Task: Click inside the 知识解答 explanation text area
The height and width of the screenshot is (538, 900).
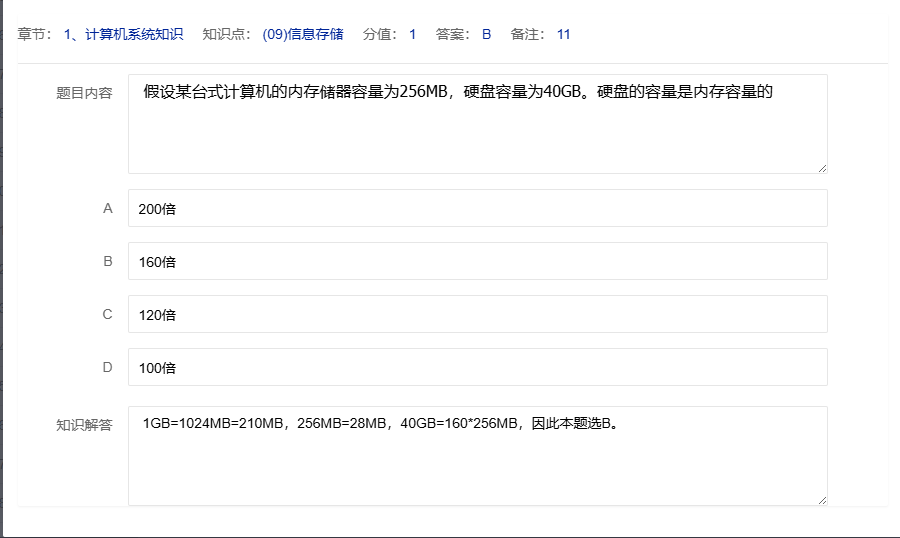Action: 477,455
